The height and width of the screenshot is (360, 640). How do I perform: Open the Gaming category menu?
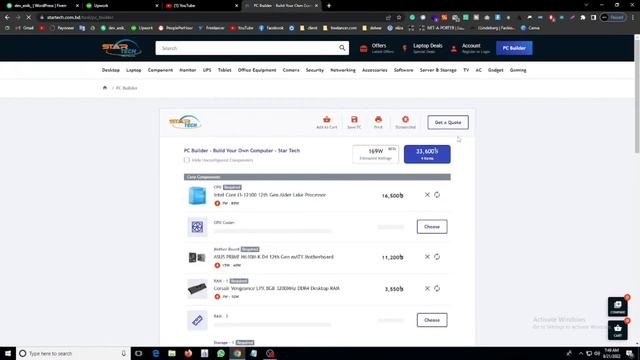click(x=518, y=70)
